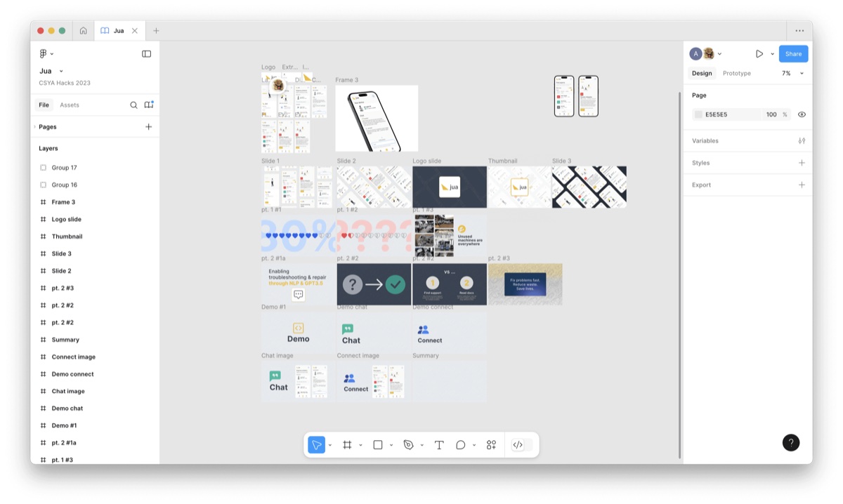Click the Frame 3 phone mockup on canvas
843x504 pixels.
pyautogui.click(x=377, y=118)
